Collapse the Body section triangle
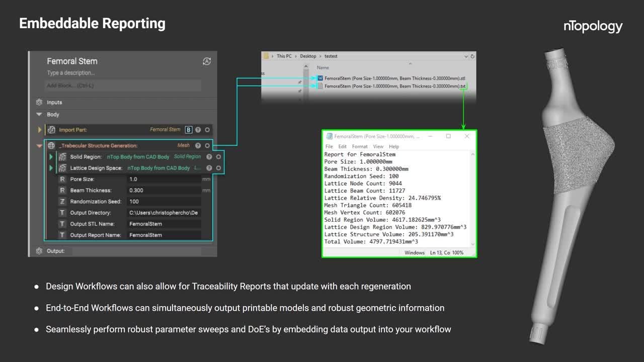The height and width of the screenshot is (362, 644). 39,115
